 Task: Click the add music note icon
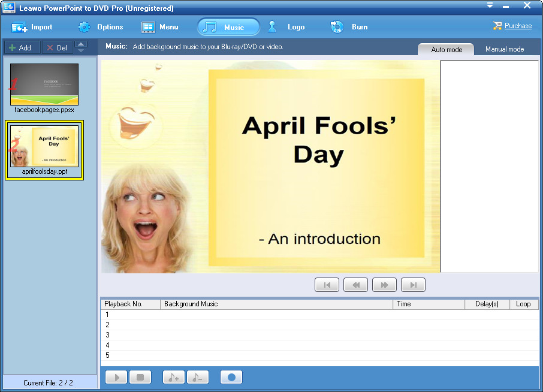point(174,378)
